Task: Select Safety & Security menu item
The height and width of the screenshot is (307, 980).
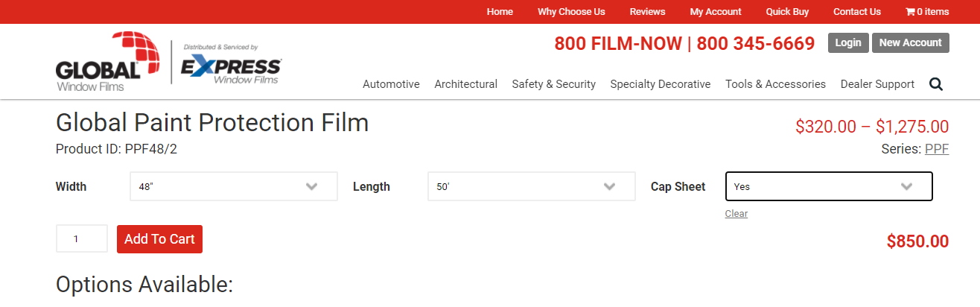Action: click(x=553, y=84)
